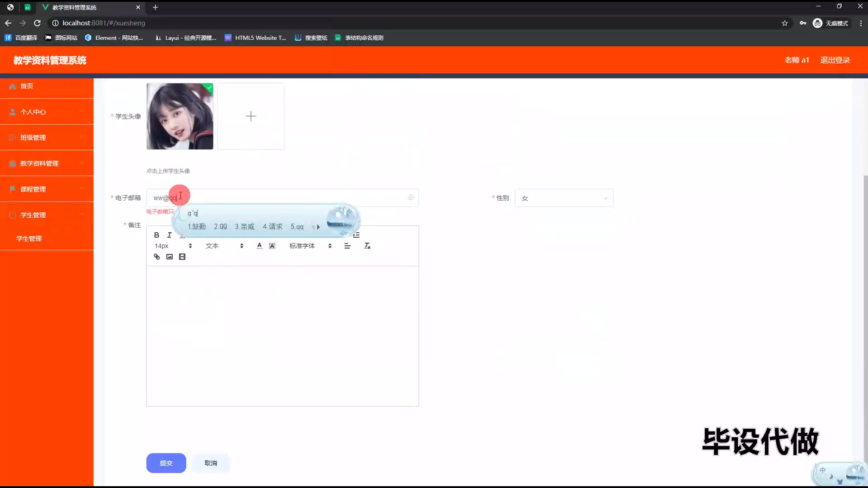Click the 老师 a1 user label
This screenshot has width=868, height=488.
click(797, 60)
